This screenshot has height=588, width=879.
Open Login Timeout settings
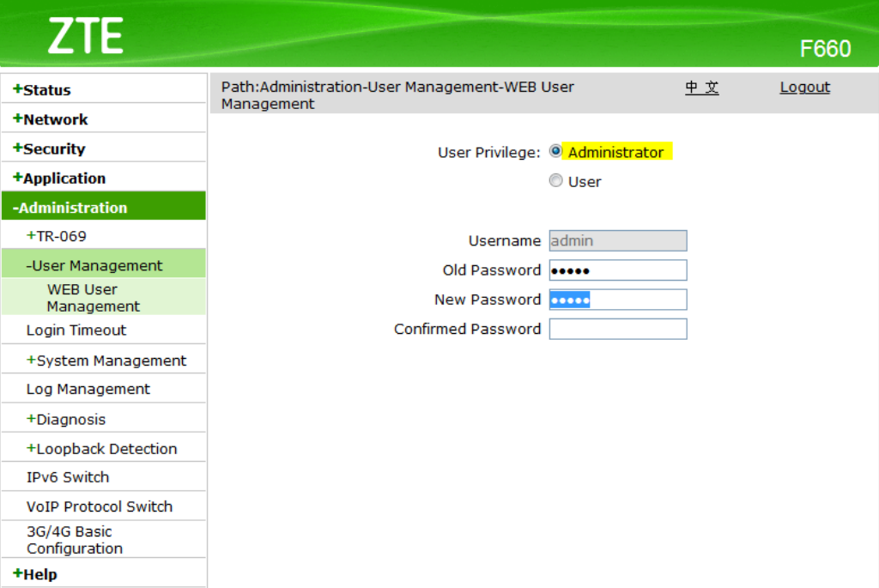point(76,330)
